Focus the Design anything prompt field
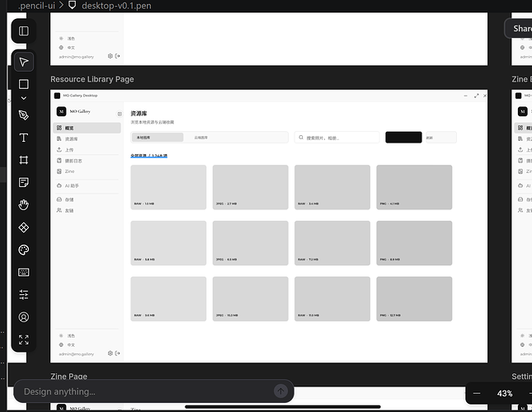 point(153,391)
